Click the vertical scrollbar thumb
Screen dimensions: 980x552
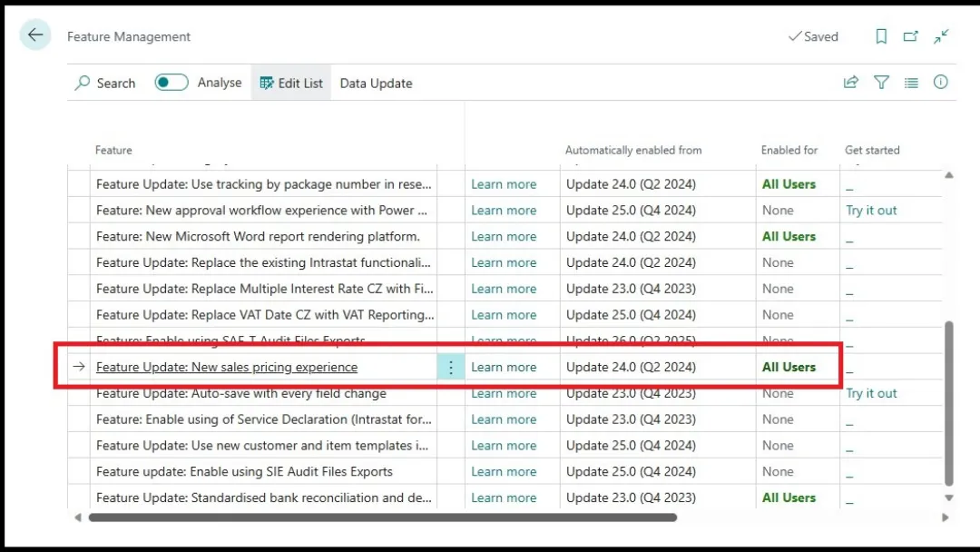(949, 403)
